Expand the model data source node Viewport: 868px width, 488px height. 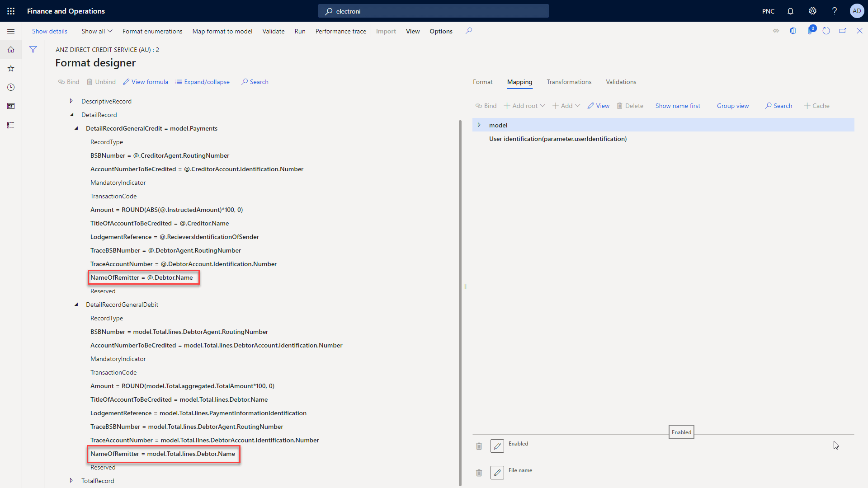click(479, 125)
